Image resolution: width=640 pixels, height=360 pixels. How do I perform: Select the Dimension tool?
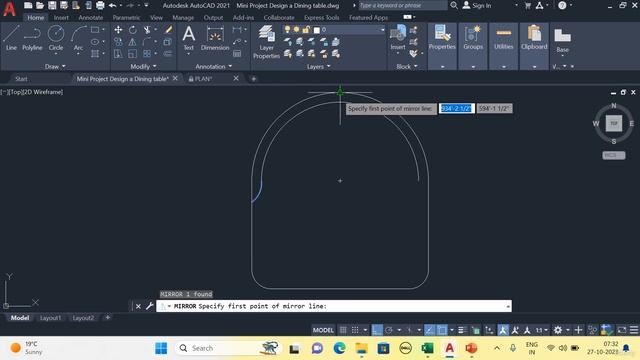(215, 38)
